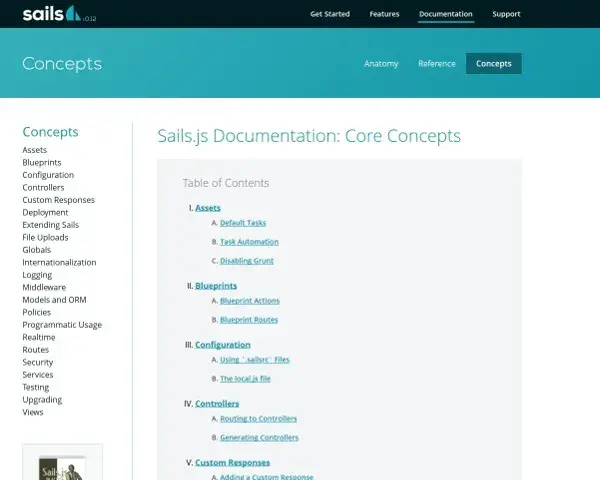Screen dimensions: 600x480
Task: Click the Sails.js book cover thumbnail
Action: point(62,467)
